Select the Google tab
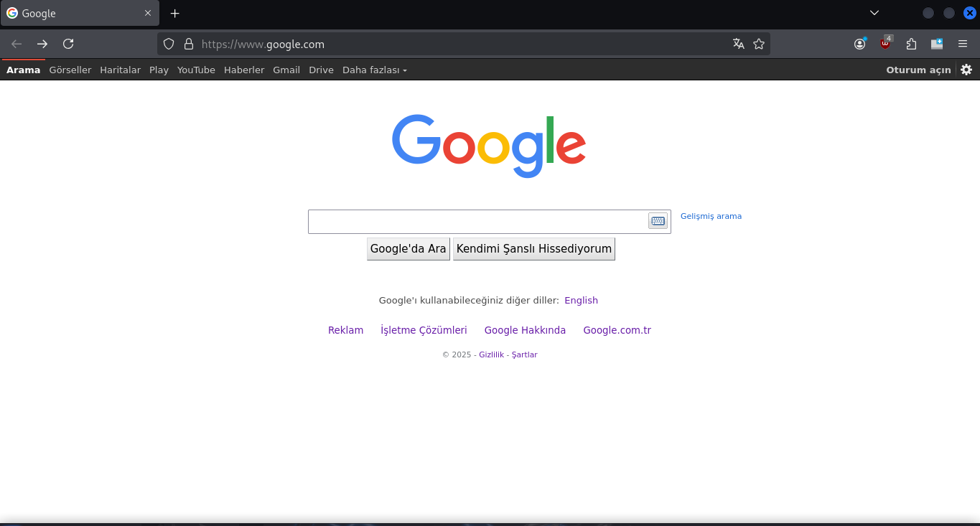Image resolution: width=980 pixels, height=526 pixels. click(x=80, y=13)
